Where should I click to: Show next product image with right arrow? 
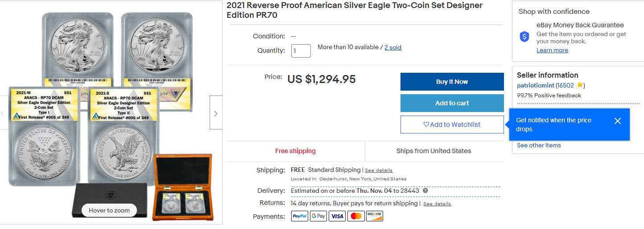216,113
